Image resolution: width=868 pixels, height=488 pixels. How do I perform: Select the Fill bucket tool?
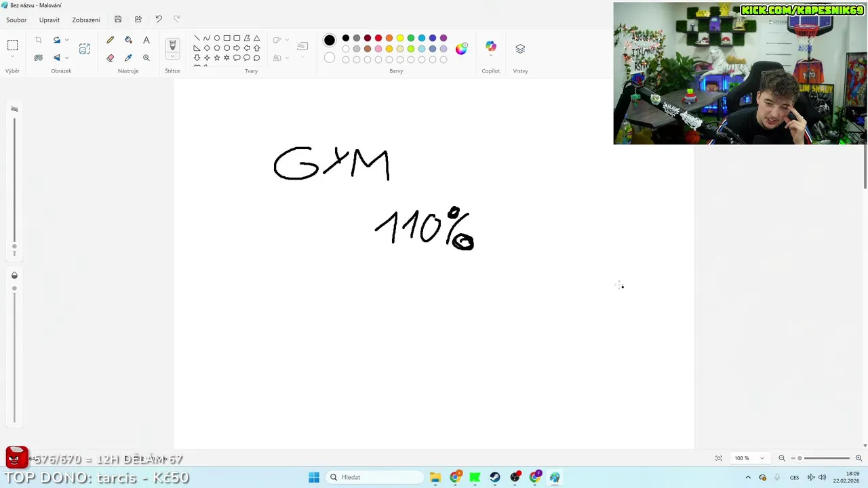coord(128,40)
